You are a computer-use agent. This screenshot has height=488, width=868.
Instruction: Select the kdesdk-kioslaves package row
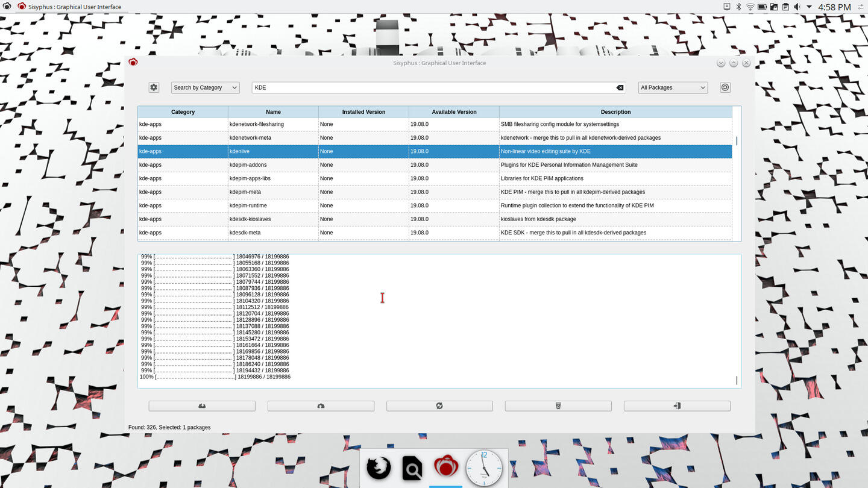[x=435, y=219]
